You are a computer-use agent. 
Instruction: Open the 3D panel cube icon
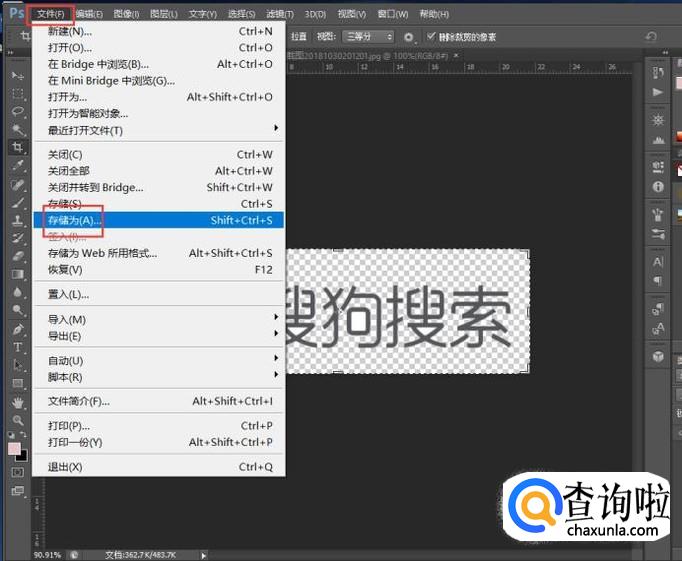point(658,356)
